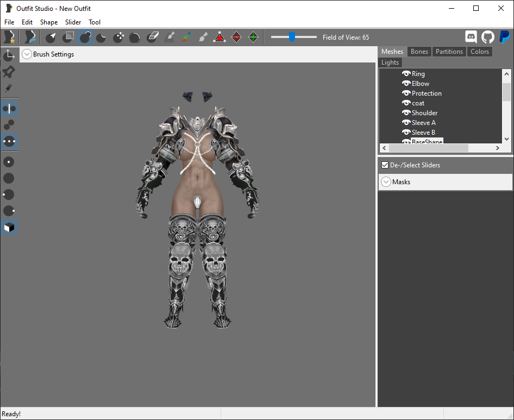Activate the Collapse Vertex tool
This screenshot has width=514, height=420.
point(220,37)
